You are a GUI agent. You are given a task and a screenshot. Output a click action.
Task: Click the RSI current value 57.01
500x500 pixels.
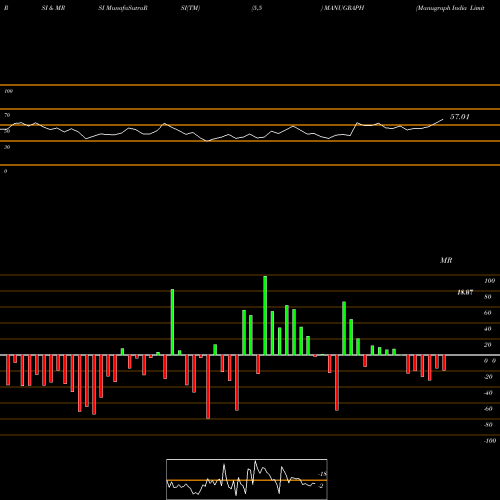click(x=460, y=117)
